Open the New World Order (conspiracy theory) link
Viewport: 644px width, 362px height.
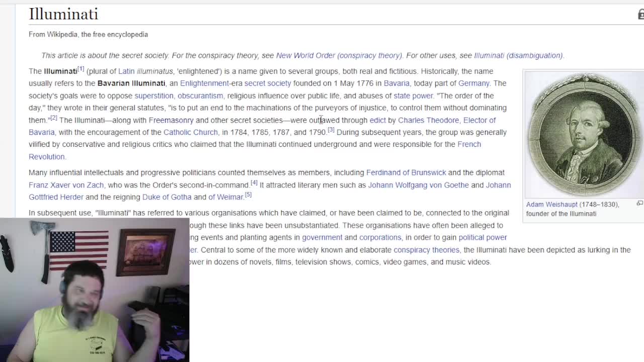[339, 55]
